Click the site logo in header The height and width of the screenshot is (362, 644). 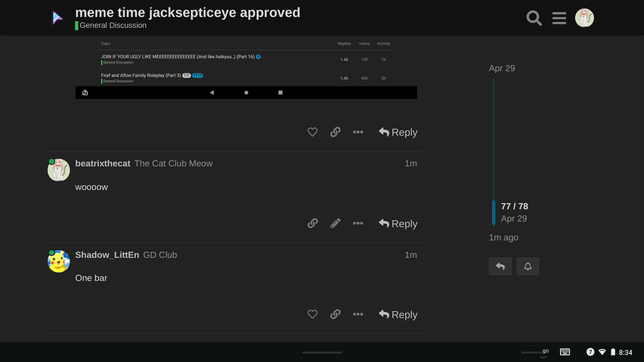58,18
